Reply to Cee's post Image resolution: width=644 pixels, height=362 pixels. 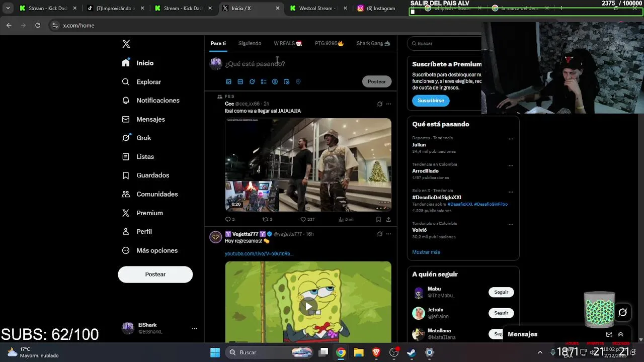229,219
